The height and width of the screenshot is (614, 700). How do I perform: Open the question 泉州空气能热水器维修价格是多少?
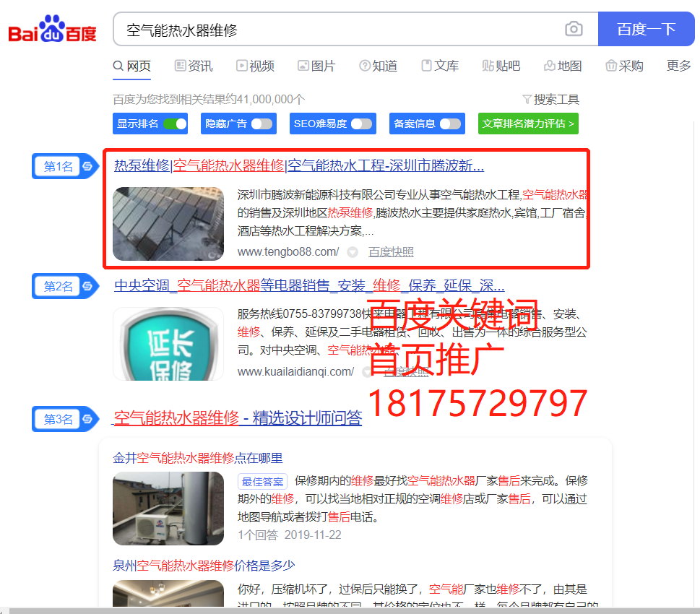tap(204, 566)
